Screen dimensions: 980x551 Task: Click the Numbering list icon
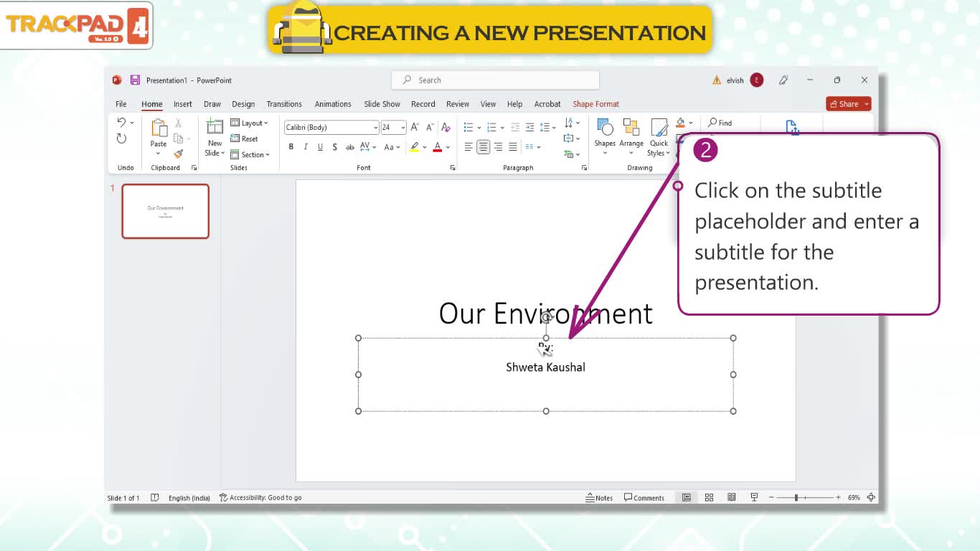coord(492,127)
